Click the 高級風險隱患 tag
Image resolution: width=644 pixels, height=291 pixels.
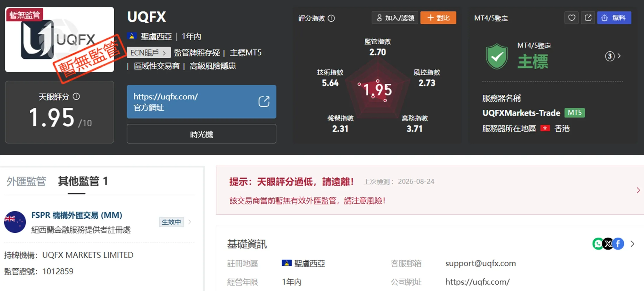point(213,66)
